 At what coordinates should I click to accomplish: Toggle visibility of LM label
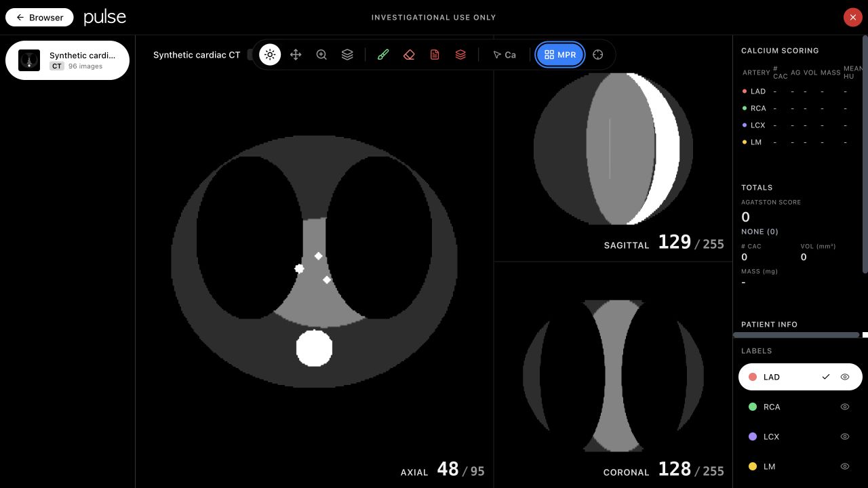[x=845, y=466]
